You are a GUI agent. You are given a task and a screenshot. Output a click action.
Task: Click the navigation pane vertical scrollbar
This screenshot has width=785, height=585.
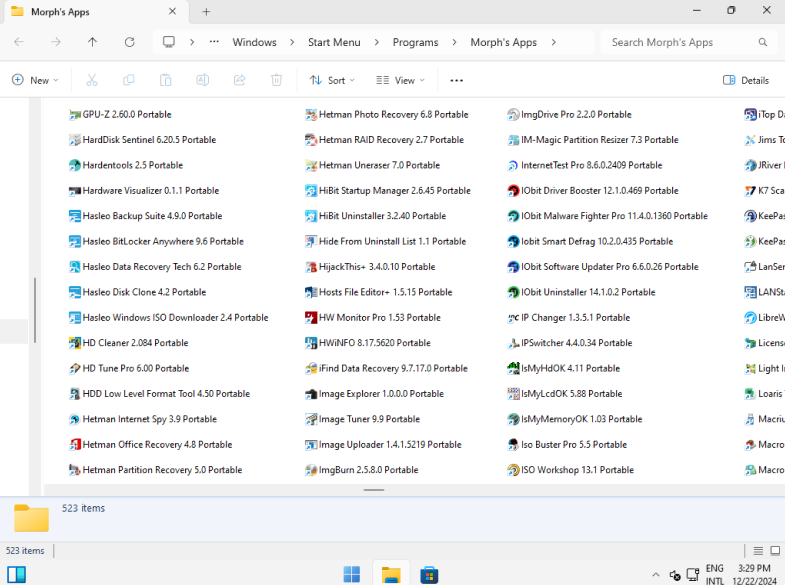tap(35, 310)
